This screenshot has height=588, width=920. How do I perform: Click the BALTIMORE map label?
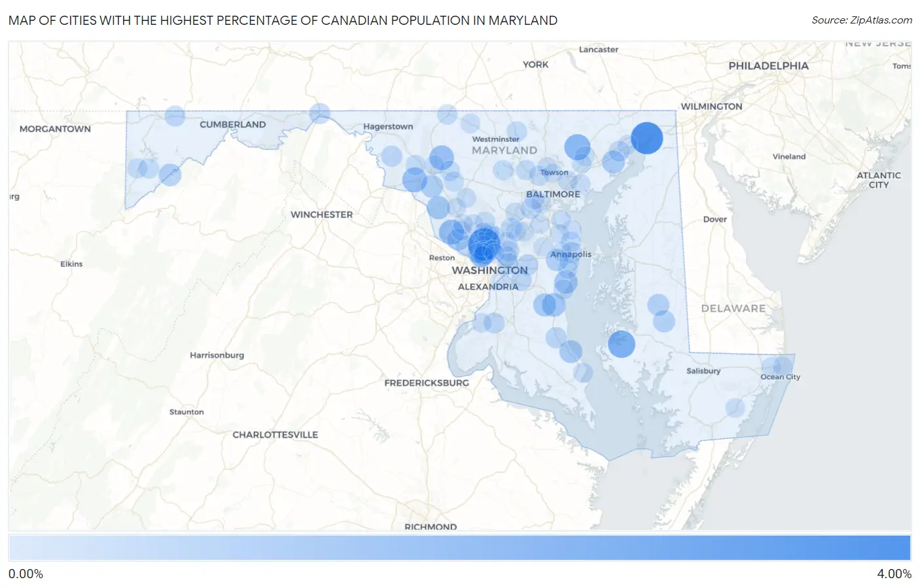pos(553,194)
